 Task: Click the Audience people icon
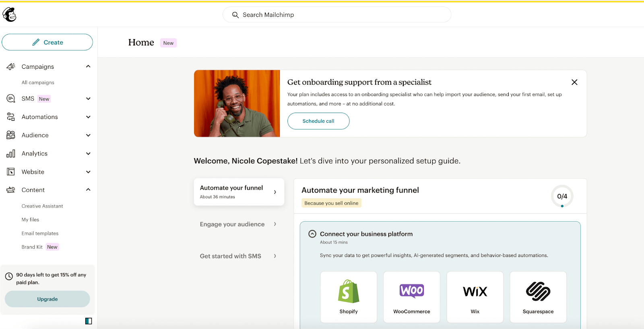coord(11,135)
